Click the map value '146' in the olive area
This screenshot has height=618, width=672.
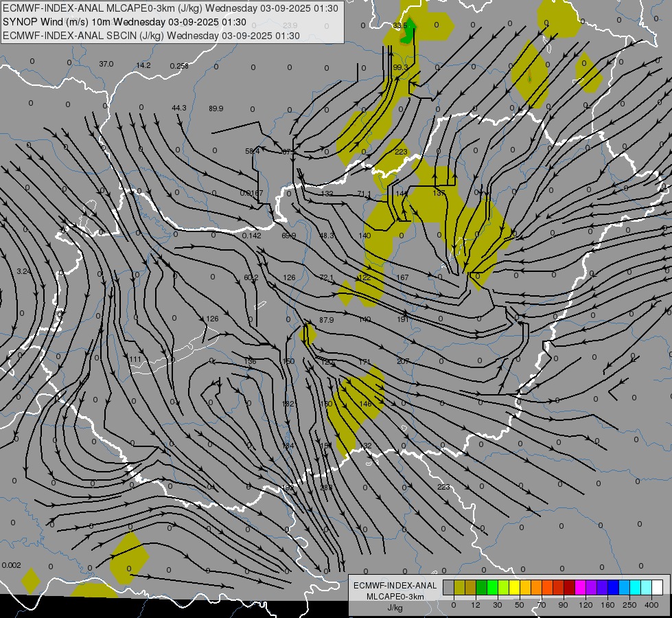pos(365,404)
